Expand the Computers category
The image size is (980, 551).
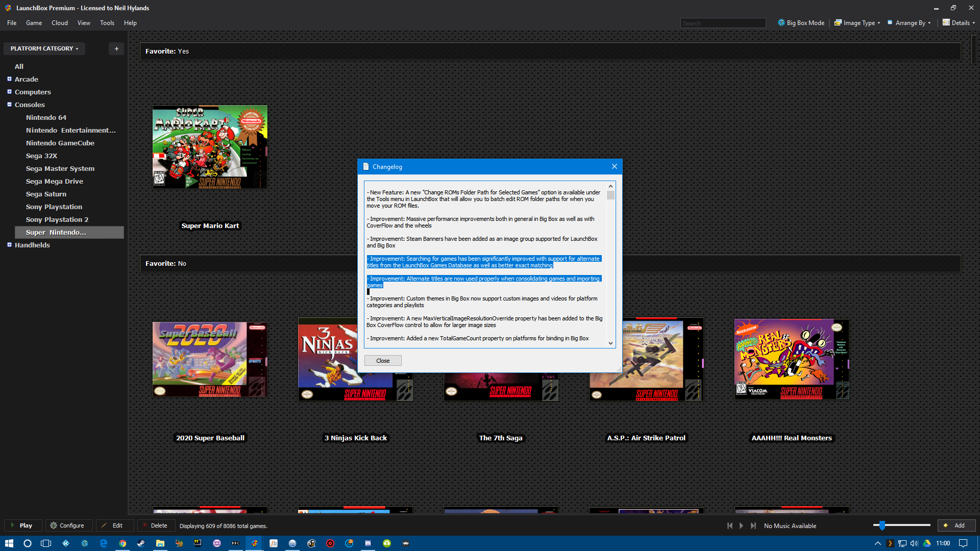pyautogui.click(x=9, y=92)
